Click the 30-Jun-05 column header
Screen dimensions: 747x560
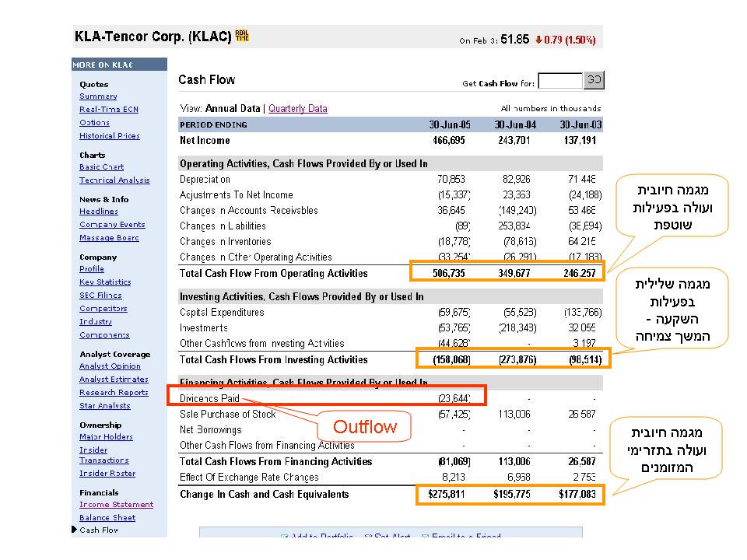pos(449,124)
